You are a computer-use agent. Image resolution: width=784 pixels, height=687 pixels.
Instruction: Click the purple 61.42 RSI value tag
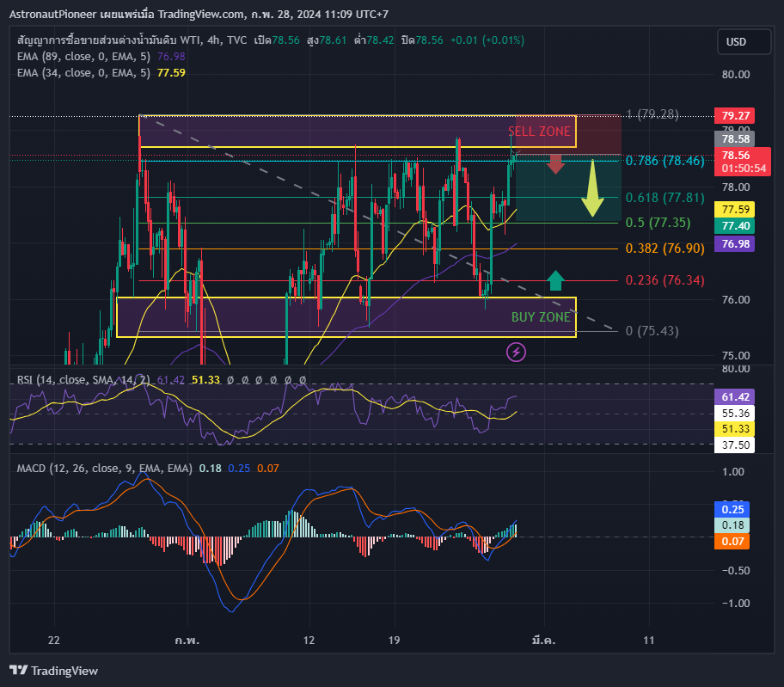[735, 397]
